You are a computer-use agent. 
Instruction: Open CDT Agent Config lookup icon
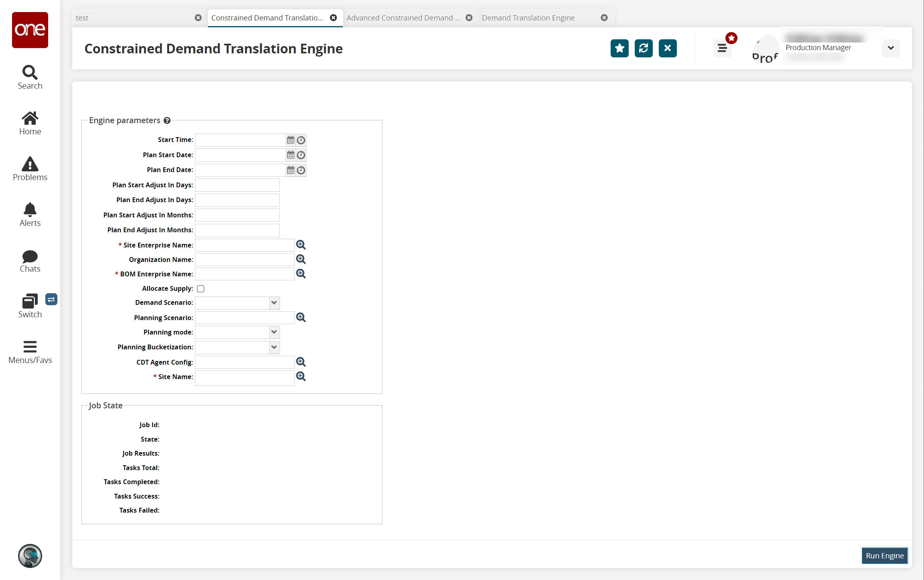(301, 362)
